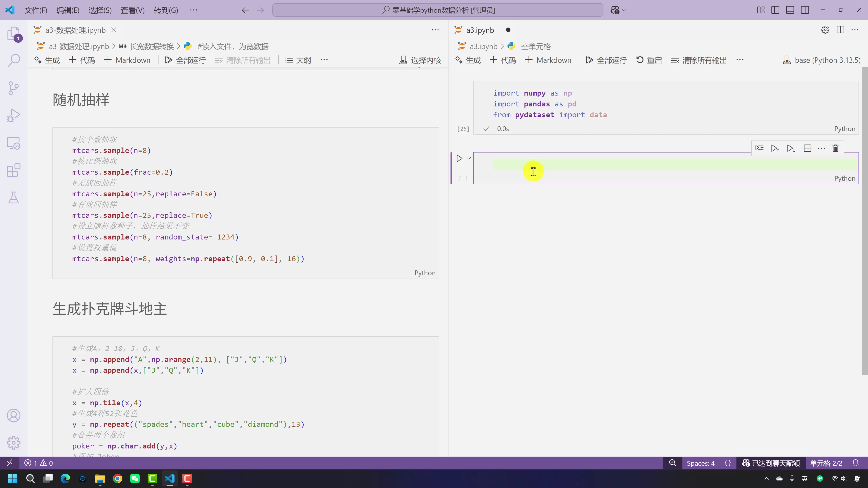Toggle secondary side bar layout button

coord(805,10)
